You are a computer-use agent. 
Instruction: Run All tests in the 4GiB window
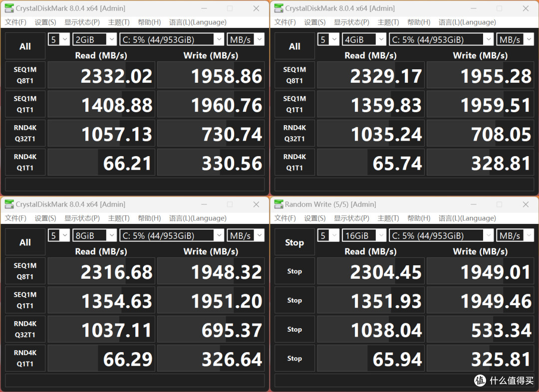tap(294, 46)
